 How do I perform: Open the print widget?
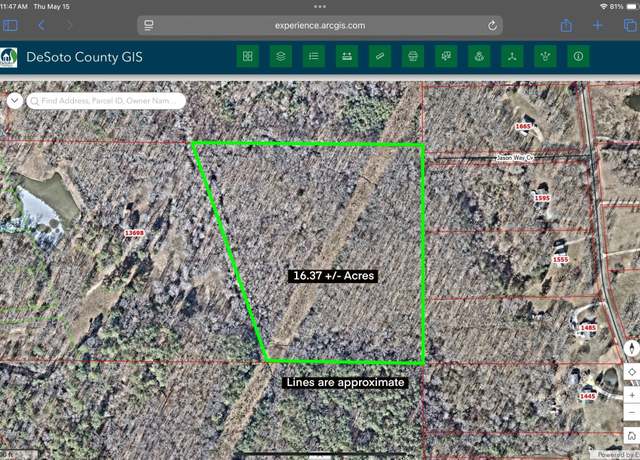413,56
